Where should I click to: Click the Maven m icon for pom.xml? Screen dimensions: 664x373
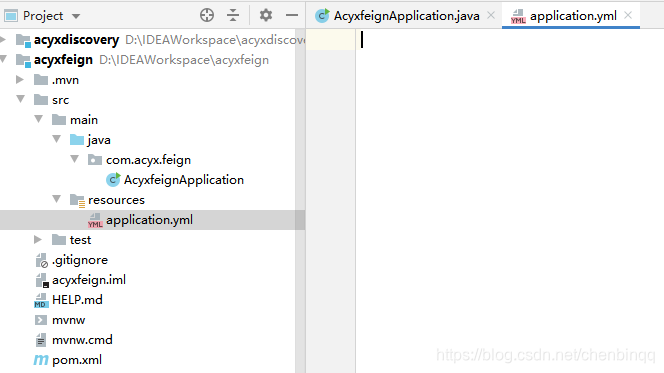(41, 360)
